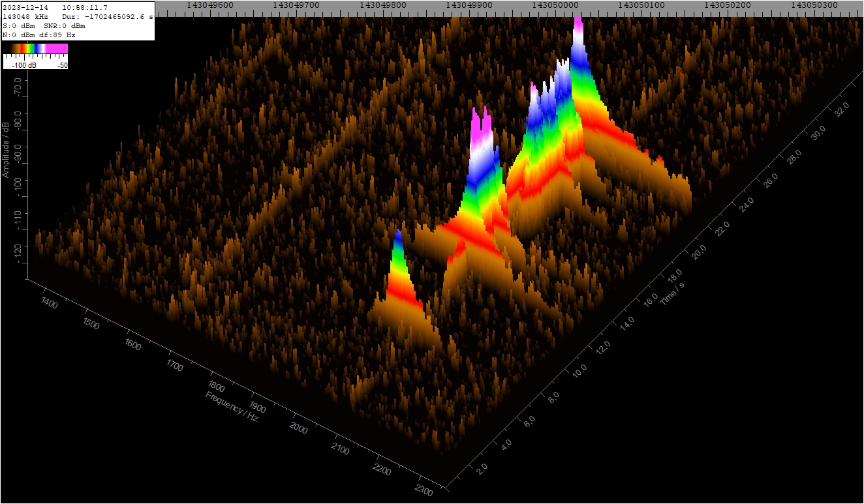Click 143049600 on the top frequency ruler
Viewport: 864px width, 504px height.
tap(210, 5)
